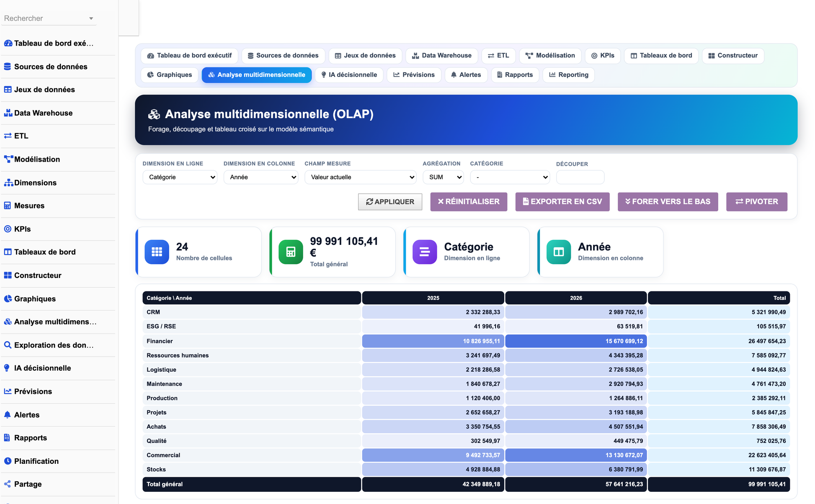Viewport: 815px width, 504px height.
Task: Click the Tableaux de bord sidebar columns icon
Action: tap(8, 252)
